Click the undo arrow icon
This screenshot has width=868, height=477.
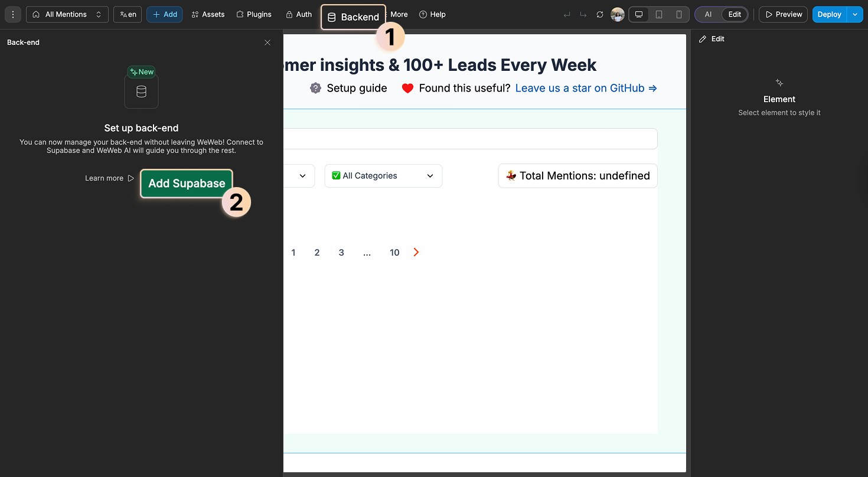(x=566, y=14)
